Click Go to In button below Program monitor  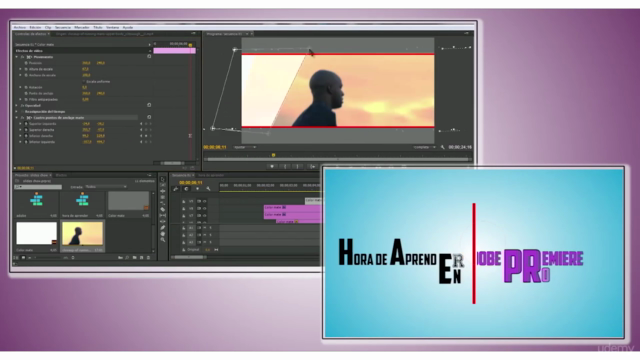(x=312, y=166)
